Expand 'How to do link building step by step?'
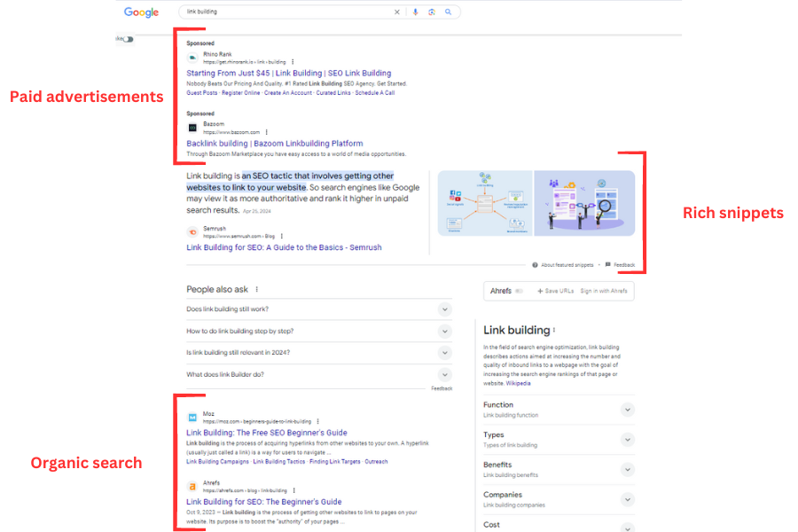 319,331
